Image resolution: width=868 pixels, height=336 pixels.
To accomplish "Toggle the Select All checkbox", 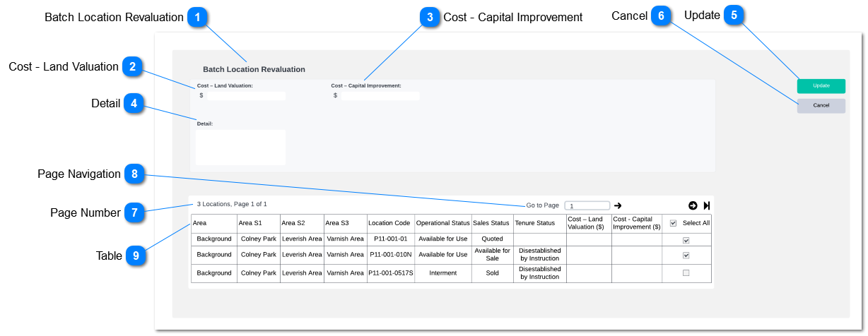I will (673, 223).
